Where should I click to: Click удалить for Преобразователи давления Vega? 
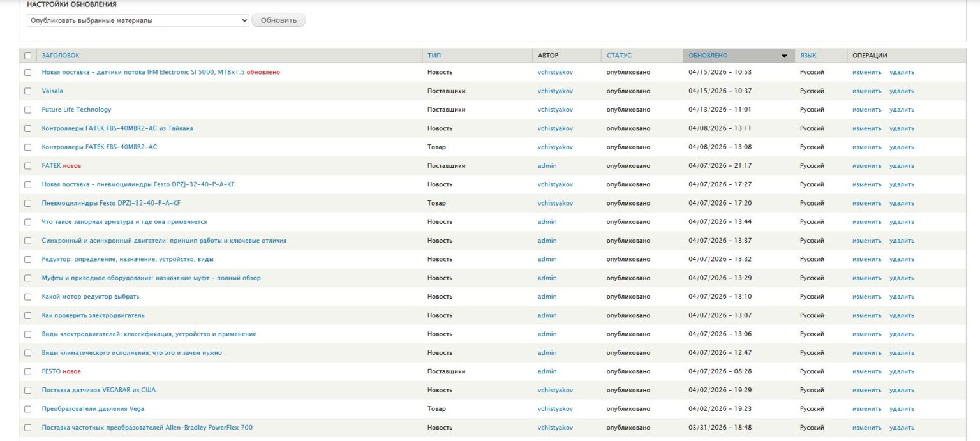point(902,408)
